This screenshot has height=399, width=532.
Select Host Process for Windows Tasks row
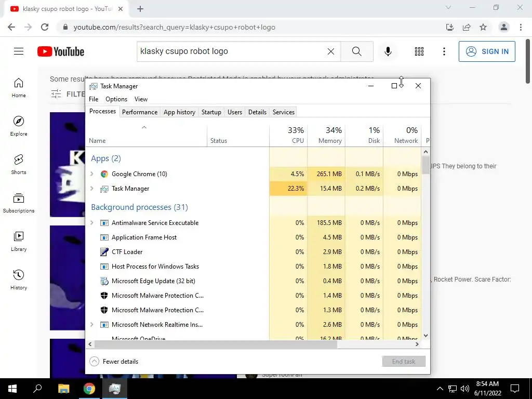253,267
